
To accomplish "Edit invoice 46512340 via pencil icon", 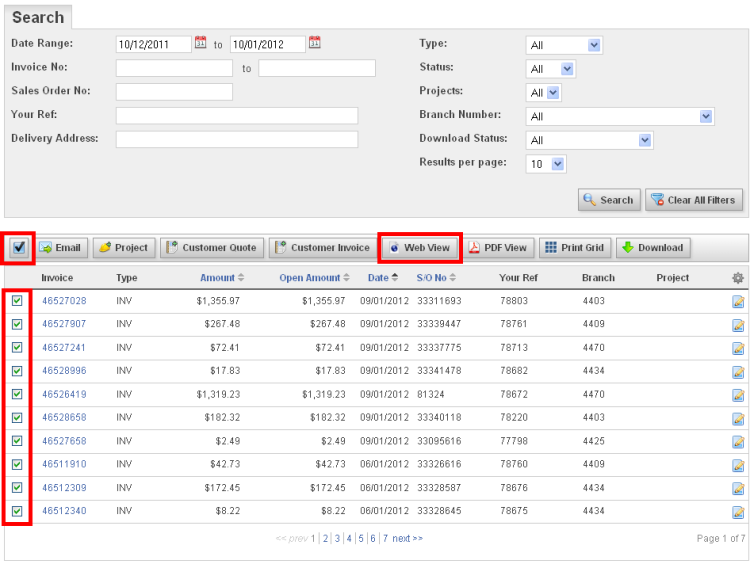I will [738, 512].
